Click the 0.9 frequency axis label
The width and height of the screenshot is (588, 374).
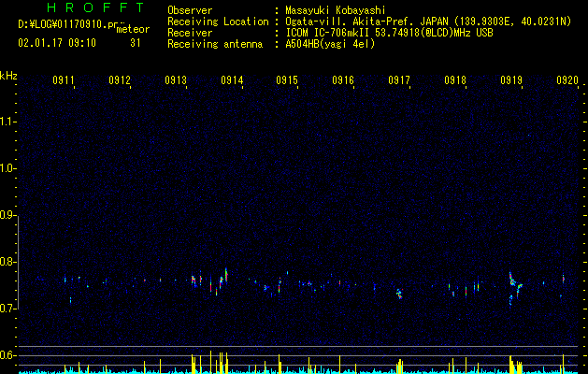pos(7,215)
